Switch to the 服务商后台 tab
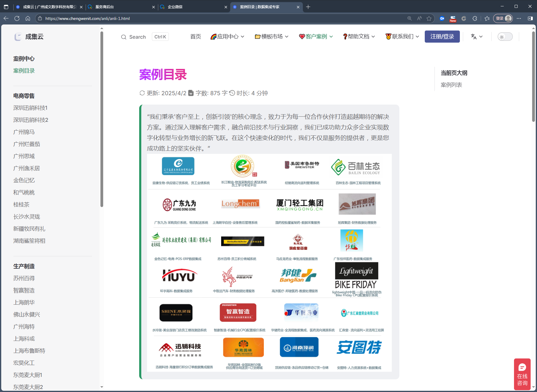Screen dimensions: 537x392 pos(121,7)
